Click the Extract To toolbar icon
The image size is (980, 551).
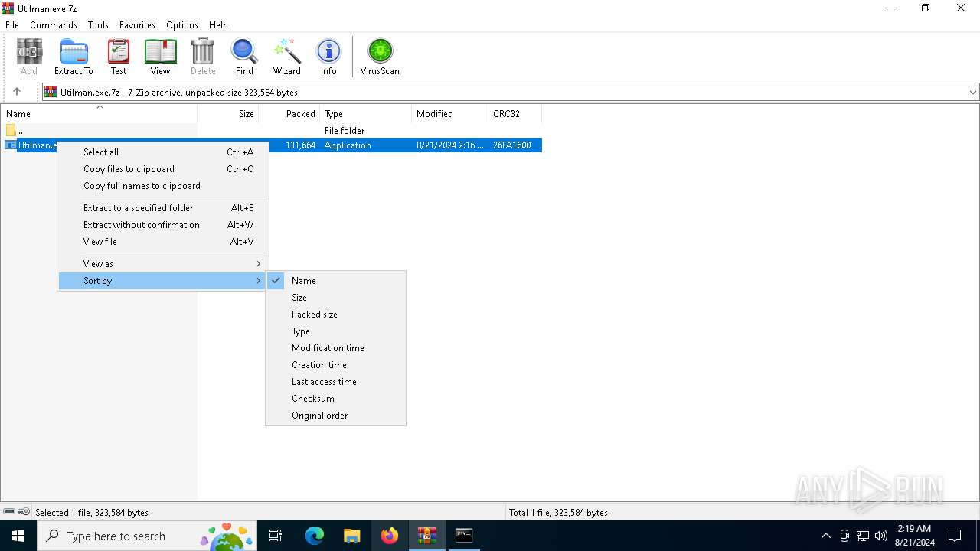(x=73, y=57)
